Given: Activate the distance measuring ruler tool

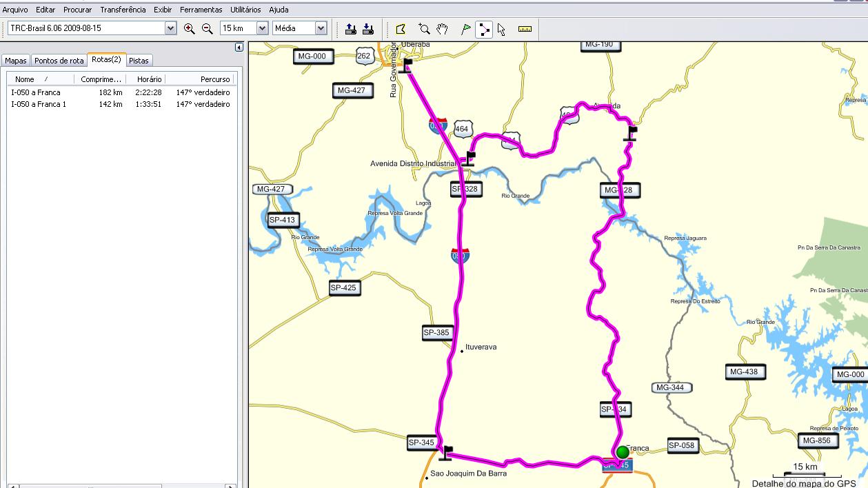Looking at the screenshot, I should 525,29.
